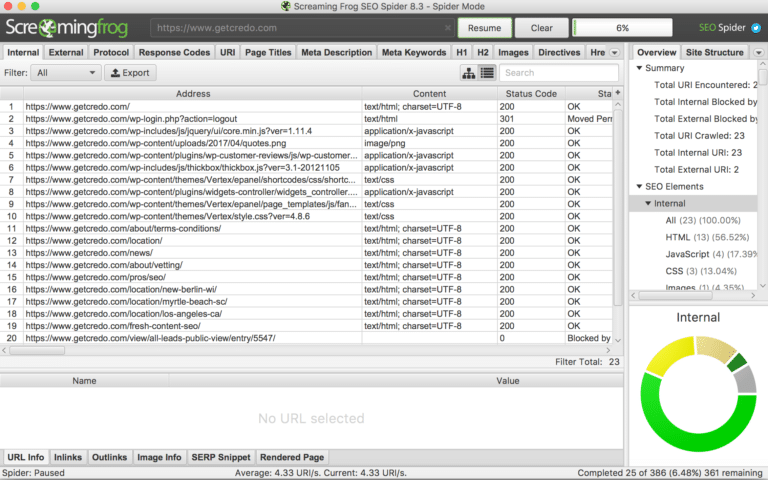768x480 pixels.
Task: Open the Outlinks tab
Action: click(110, 457)
